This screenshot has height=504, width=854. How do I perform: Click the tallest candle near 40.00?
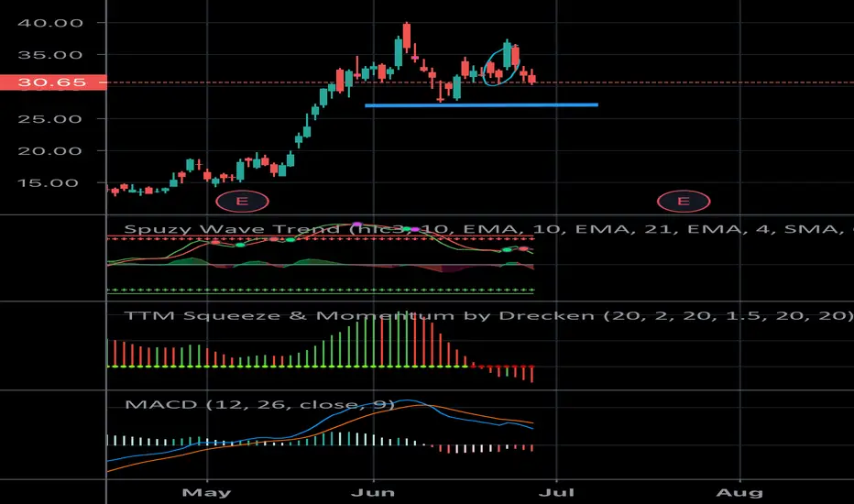(x=407, y=38)
